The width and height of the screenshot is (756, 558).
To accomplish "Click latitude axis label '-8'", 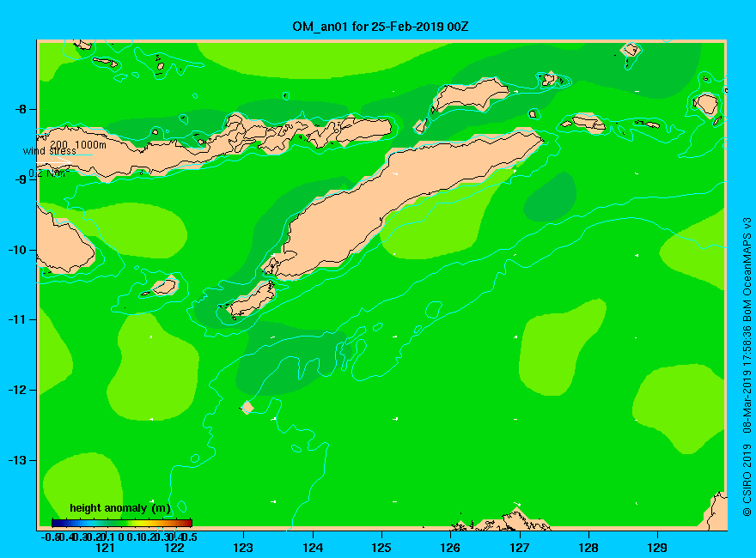I will click(x=21, y=109).
